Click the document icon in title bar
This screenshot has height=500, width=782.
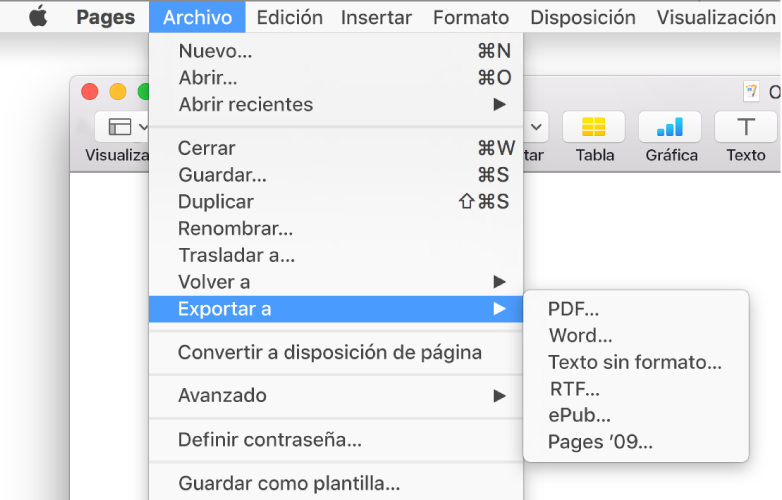pos(751,92)
